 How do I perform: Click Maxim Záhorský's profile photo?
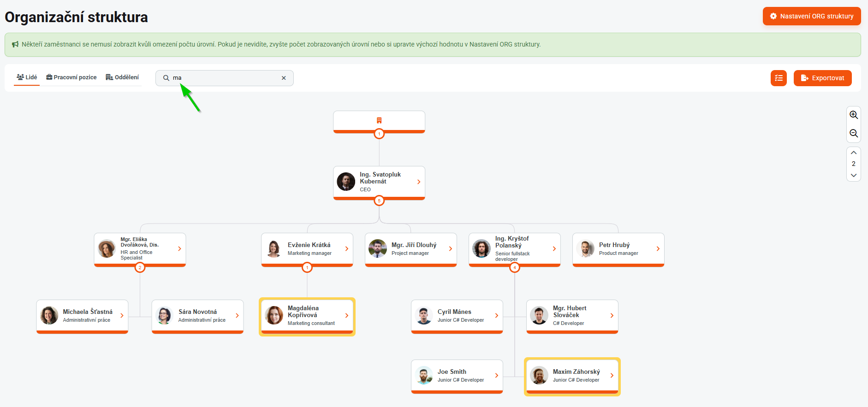539,376
